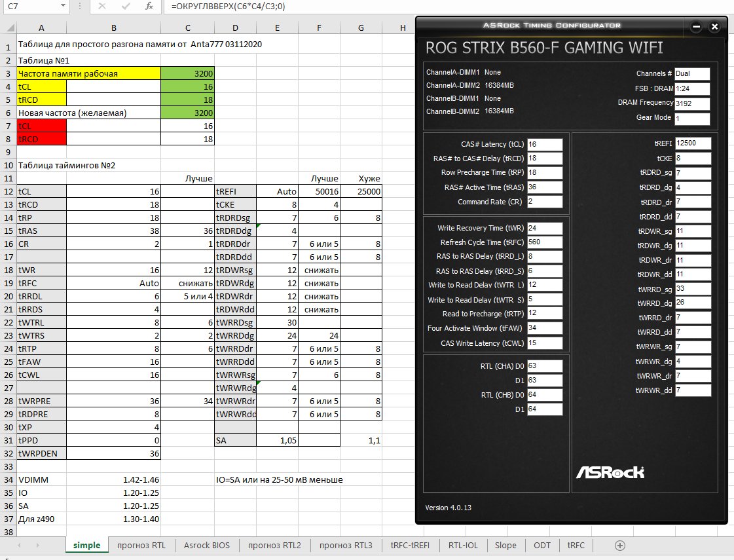The width and height of the screenshot is (734, 560).
Task: Open the Slope sheet tab
Action: pos(505,545)
